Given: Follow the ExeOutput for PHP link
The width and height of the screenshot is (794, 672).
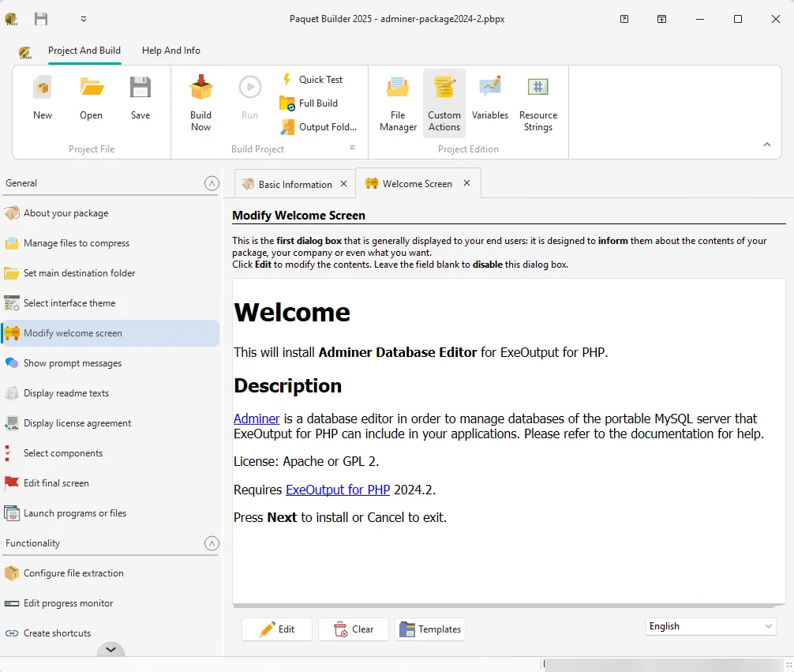Looking at the screenshot, I should pos(338,490).
